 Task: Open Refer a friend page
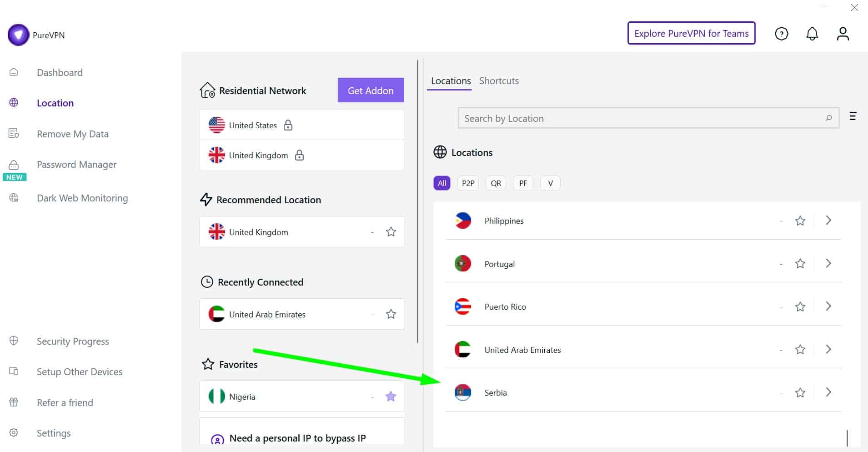click(x=65, y=402)
